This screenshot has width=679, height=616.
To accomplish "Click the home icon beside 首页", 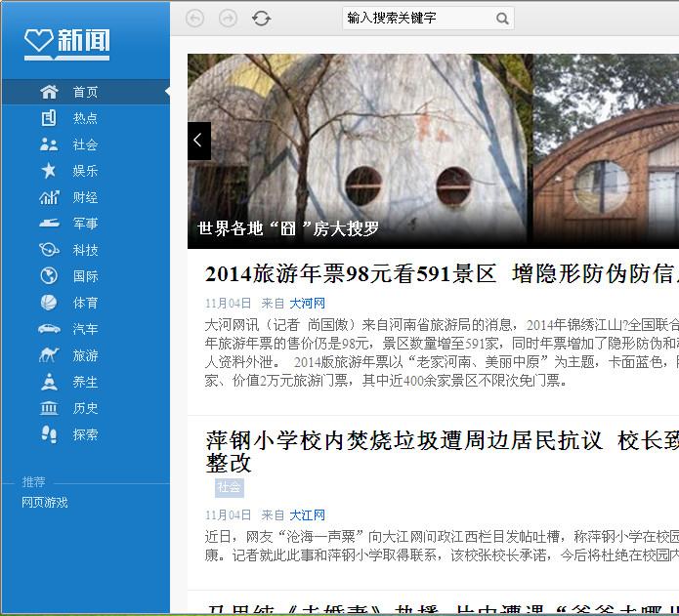I will (49, 92).
